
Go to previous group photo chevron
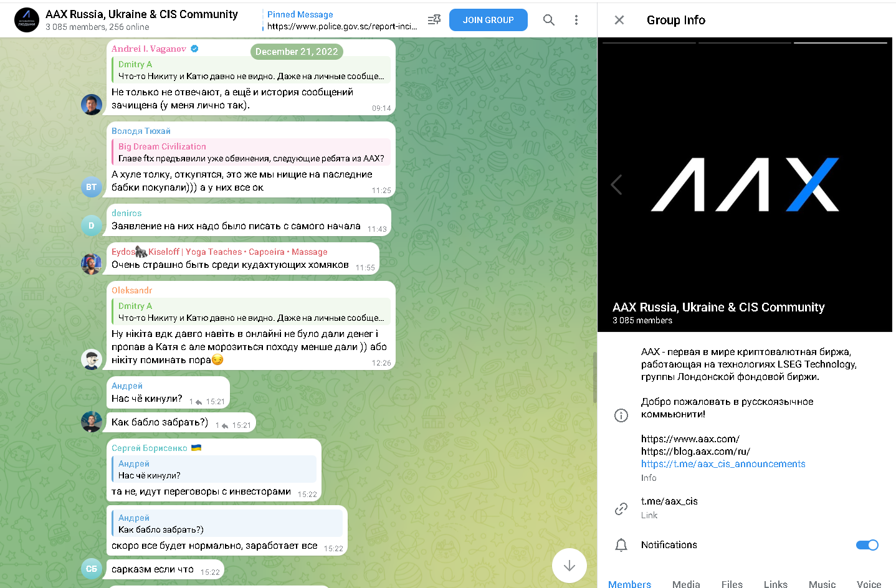click(616, 184)
